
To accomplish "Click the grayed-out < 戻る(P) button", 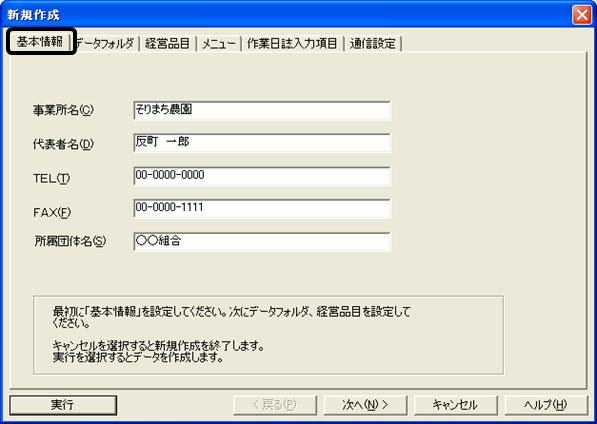I will (x=275, y=405).
